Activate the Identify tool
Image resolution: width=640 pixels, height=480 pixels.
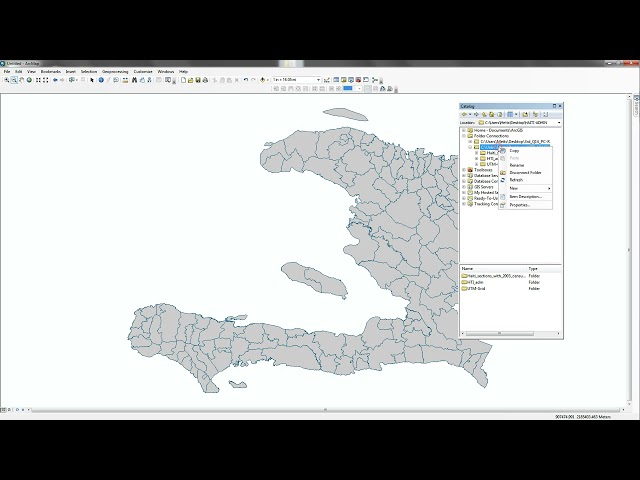tap(101, 80)
